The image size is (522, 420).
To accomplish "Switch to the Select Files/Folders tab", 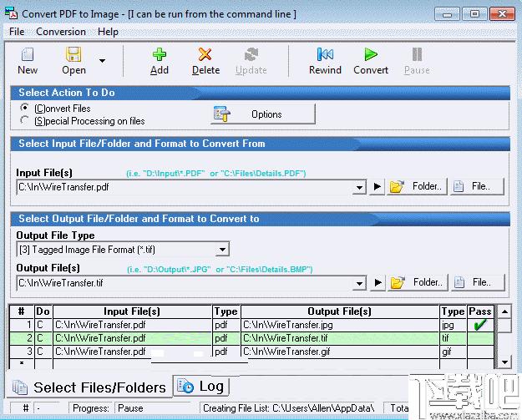I will (89, 387).
